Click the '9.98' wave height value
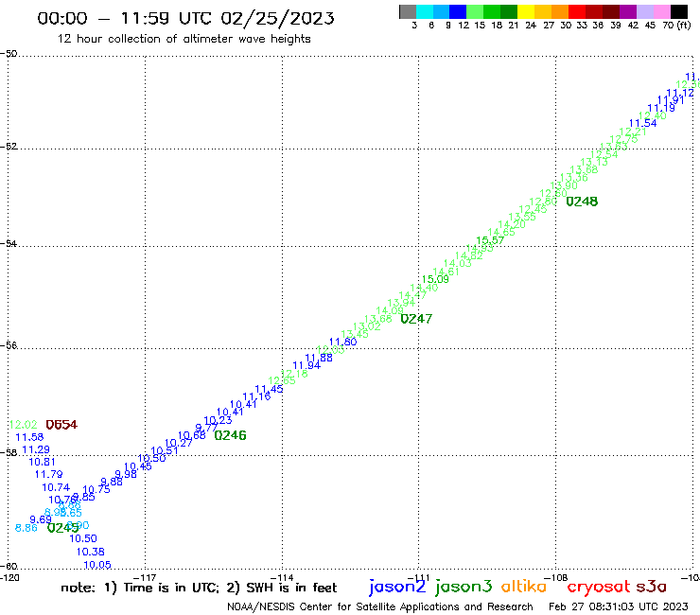700x615 pixels. [x=126, y=474]
